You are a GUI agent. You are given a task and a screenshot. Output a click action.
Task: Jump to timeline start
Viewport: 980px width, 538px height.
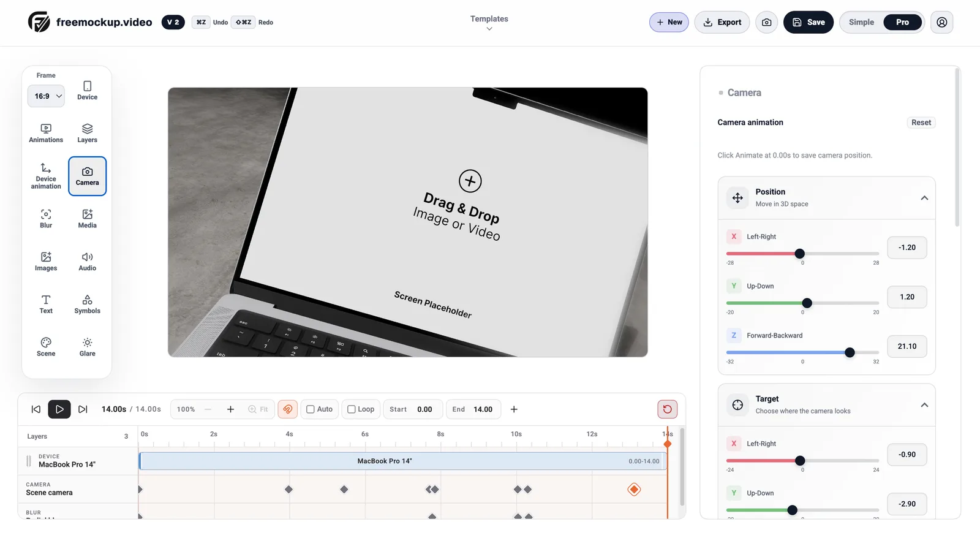point(36,409)
